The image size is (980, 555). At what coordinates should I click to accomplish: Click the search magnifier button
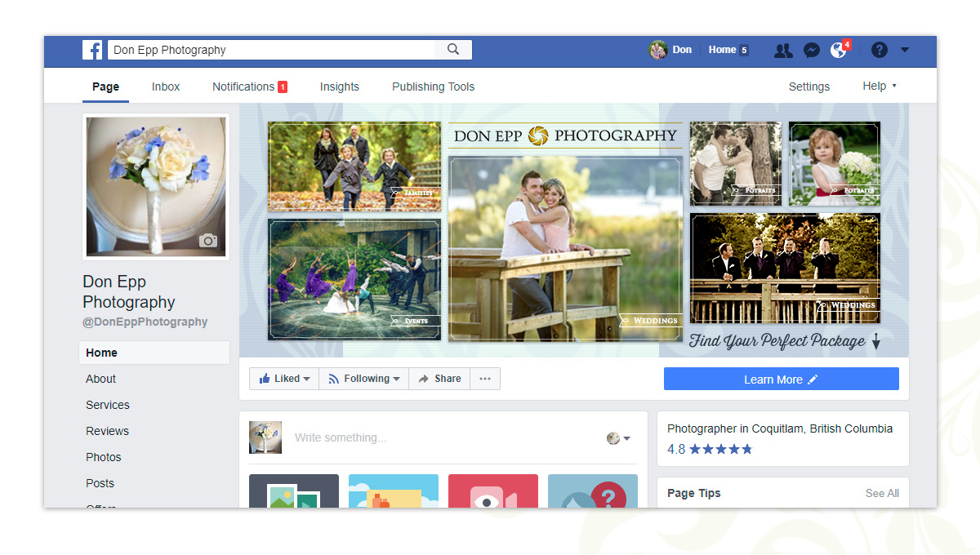point(453,50)
